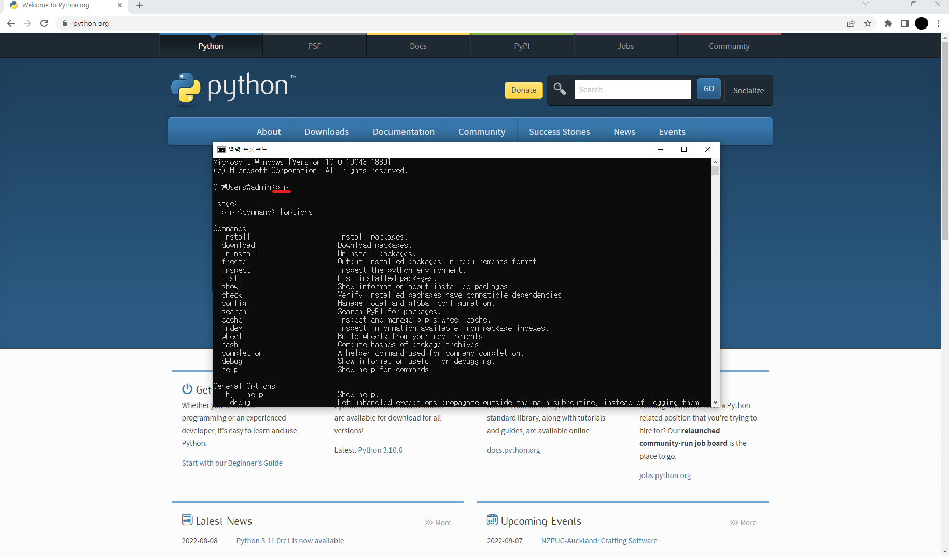Select the PSF top tab
Screen dimensions: 949x560
[314, 46]
